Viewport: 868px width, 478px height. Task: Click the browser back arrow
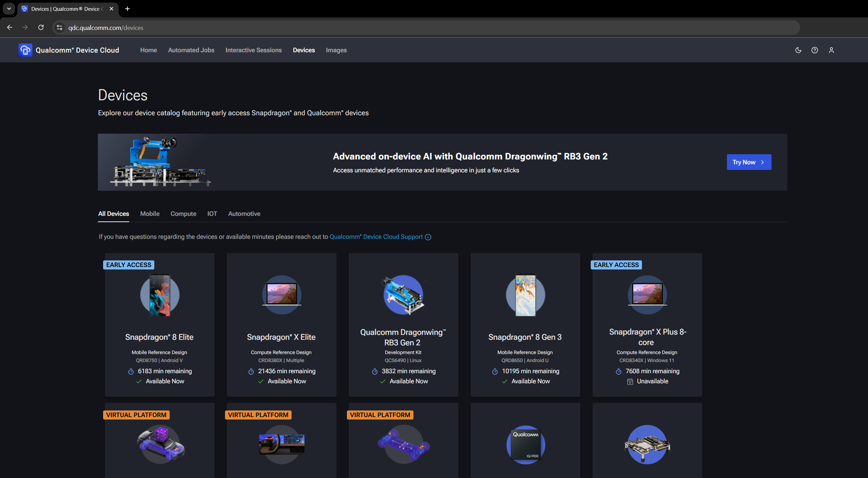point(9,28)
